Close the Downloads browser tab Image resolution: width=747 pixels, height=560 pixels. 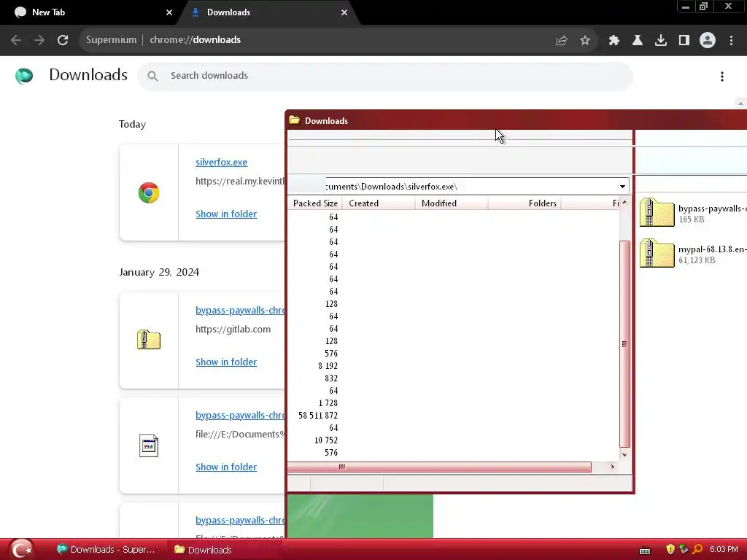click(x=344, y=12)
